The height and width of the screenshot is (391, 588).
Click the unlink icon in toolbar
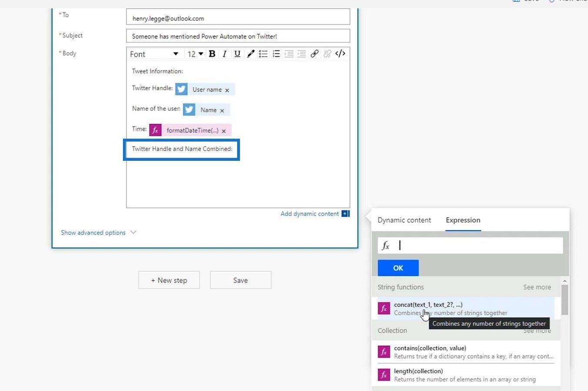327,54
